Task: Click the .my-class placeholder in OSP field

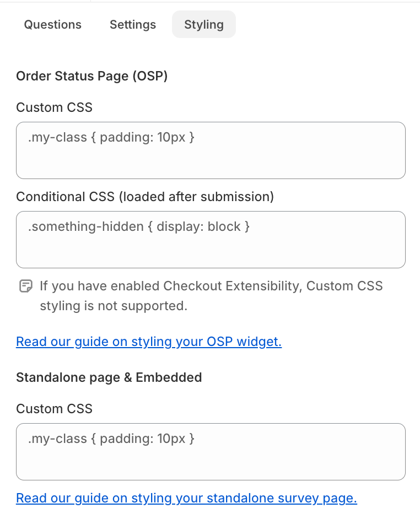Action: [x=111, y=137]
